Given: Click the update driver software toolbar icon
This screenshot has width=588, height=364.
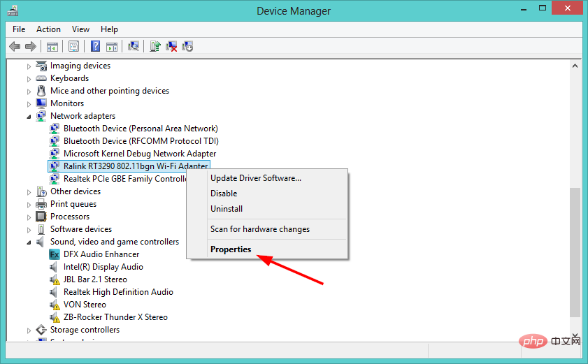Looking at the screenshot, I should pos(155,46).
